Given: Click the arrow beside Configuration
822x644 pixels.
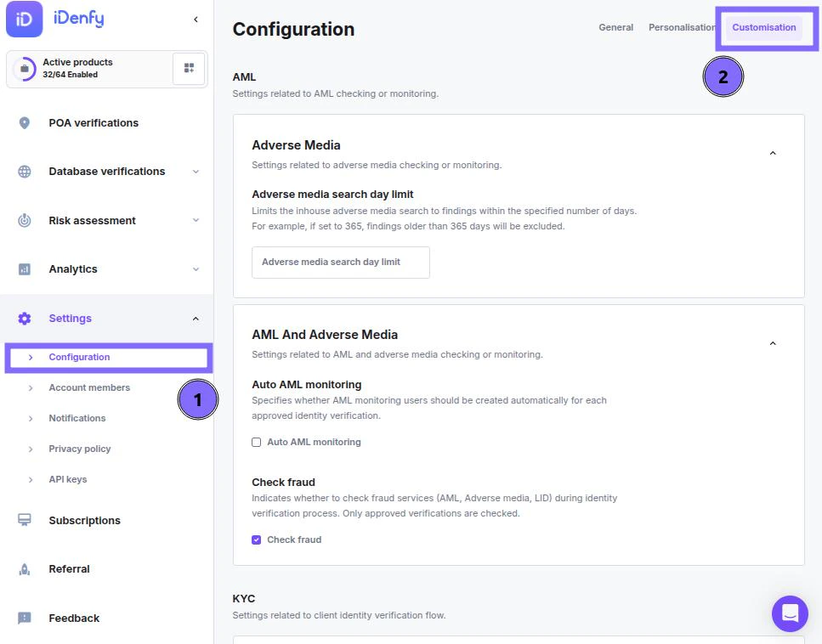Looking at the screenshot, I should tap(31, 358).
